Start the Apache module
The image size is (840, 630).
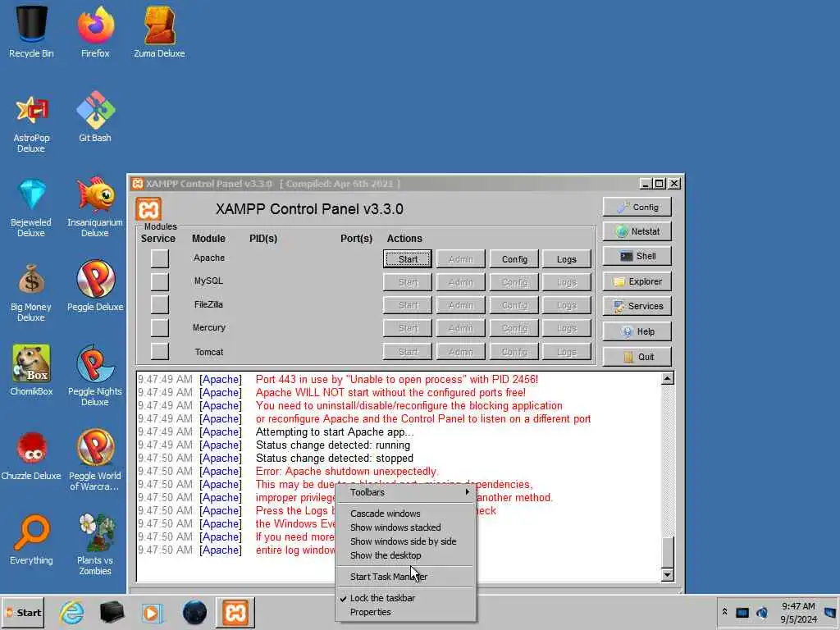pyautogui.click(x=408, y=259)
